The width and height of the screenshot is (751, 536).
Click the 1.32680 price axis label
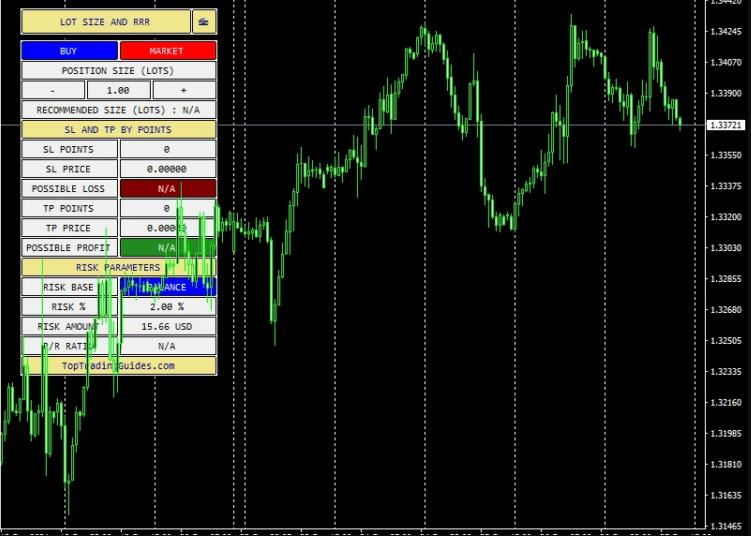click(726, 309)
